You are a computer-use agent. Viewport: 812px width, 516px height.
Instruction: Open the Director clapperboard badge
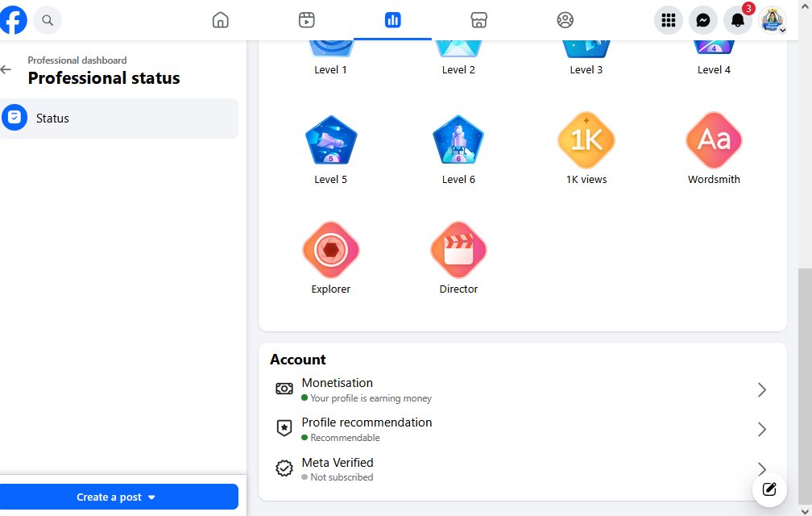458,250
